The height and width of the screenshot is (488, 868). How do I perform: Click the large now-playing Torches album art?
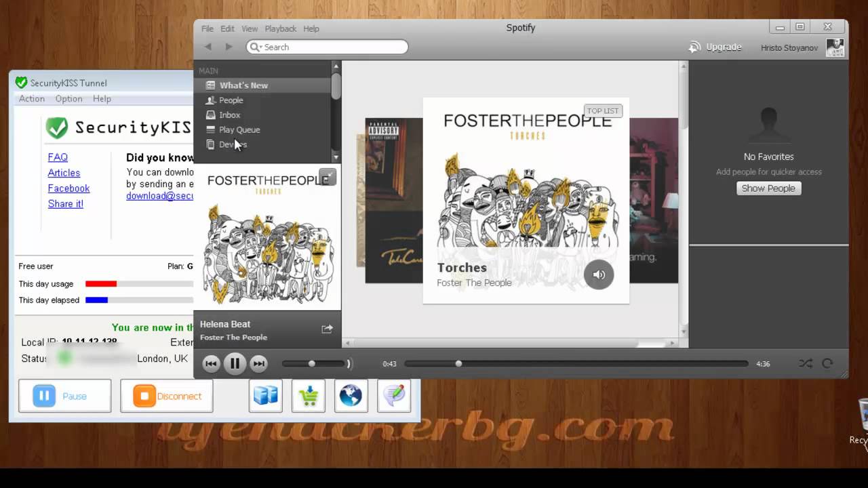coord(268,237)
